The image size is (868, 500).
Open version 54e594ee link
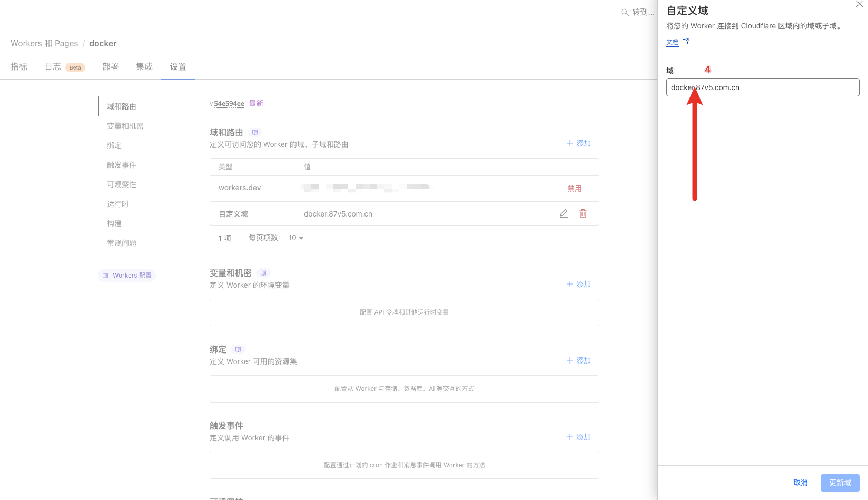(229, 104)
